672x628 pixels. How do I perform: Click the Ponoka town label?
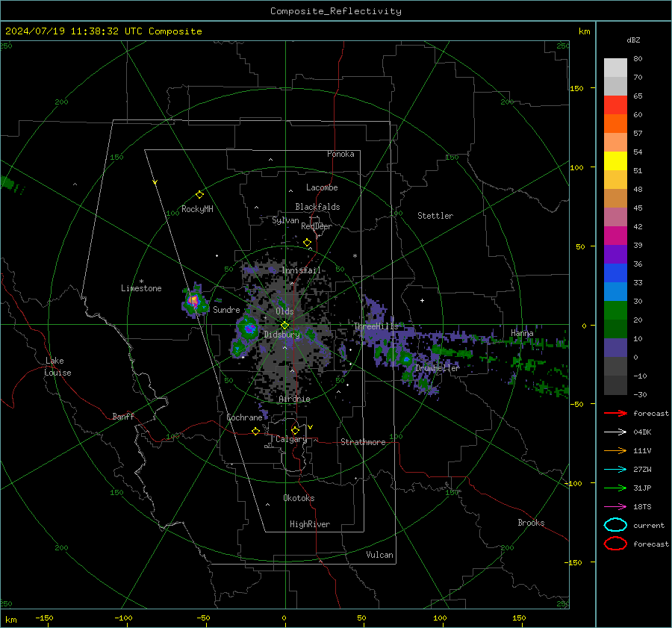(x=340, y=154)
